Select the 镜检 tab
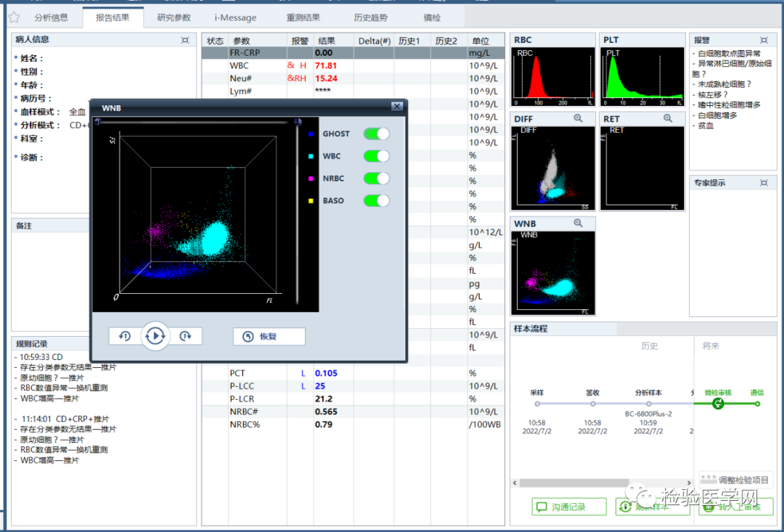 click(x=432, y=17)
